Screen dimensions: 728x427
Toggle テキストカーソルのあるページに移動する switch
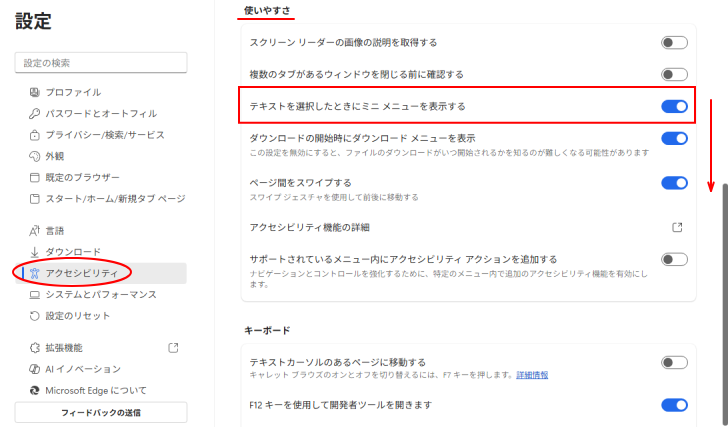[x=674, y=362]
